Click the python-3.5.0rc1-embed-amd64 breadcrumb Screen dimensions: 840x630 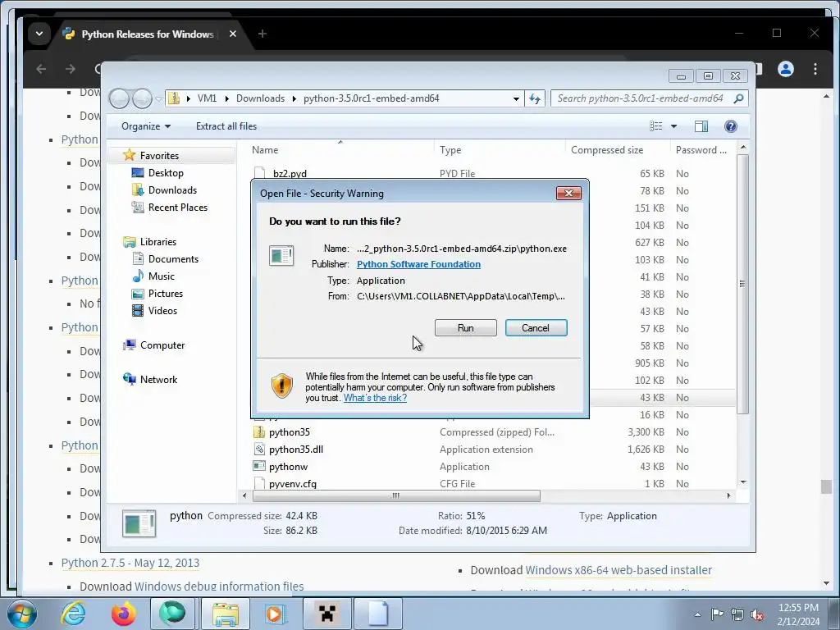372,98
